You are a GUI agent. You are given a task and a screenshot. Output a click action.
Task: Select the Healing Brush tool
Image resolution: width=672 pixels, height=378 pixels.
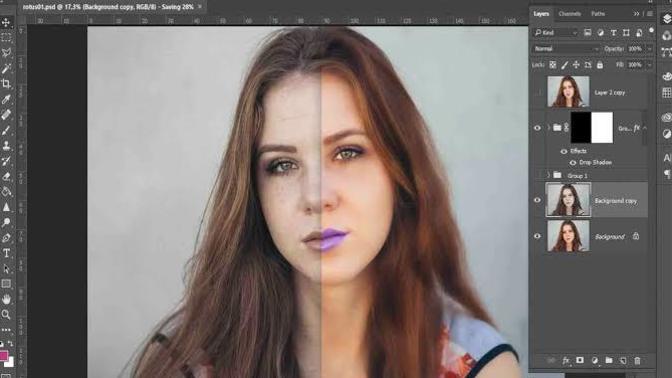(x=6, y=114)
